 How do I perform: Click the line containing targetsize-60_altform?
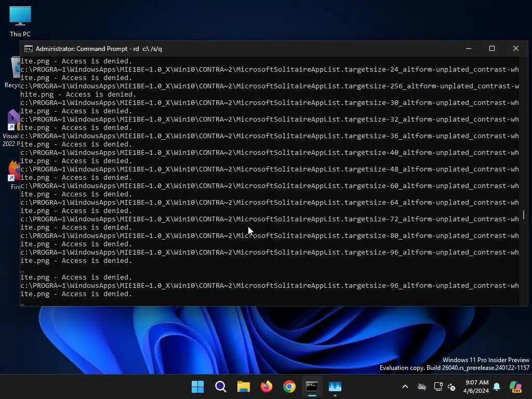pos(270,185)
